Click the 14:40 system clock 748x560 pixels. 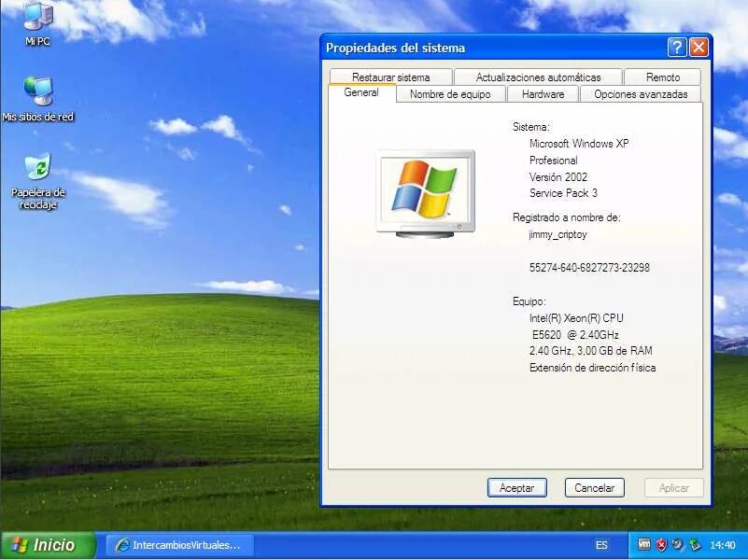722,545
